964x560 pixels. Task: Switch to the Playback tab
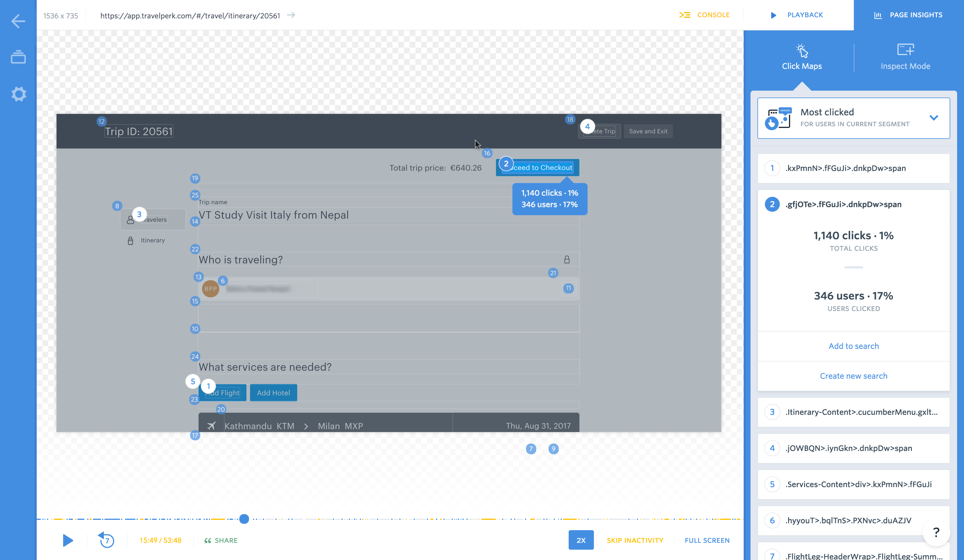point(797,15)
